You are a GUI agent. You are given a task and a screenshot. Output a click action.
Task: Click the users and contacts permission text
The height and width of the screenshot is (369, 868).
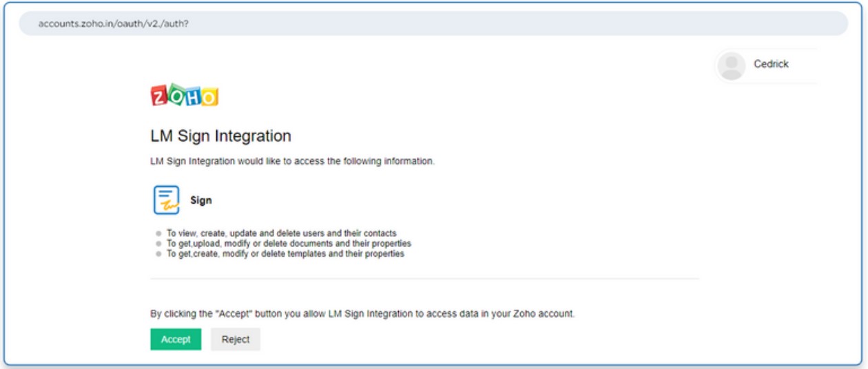[281, 233]
